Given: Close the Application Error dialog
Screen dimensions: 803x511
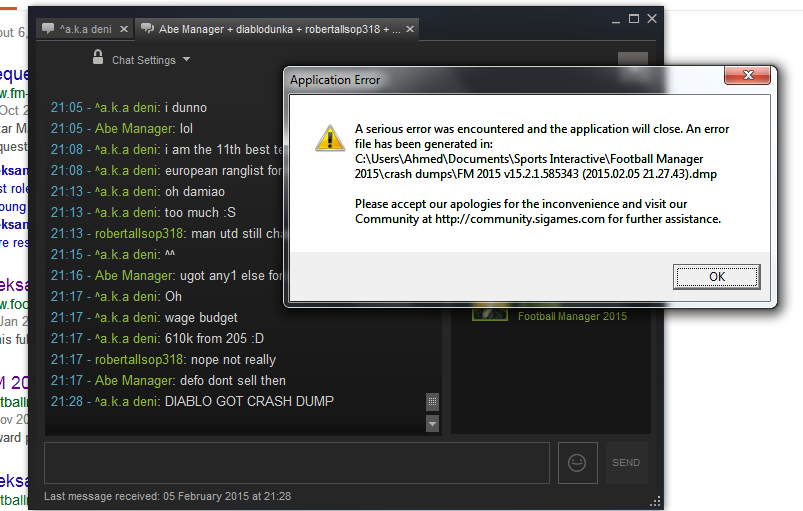Looking at the screenshot, I should pos(748,75).
